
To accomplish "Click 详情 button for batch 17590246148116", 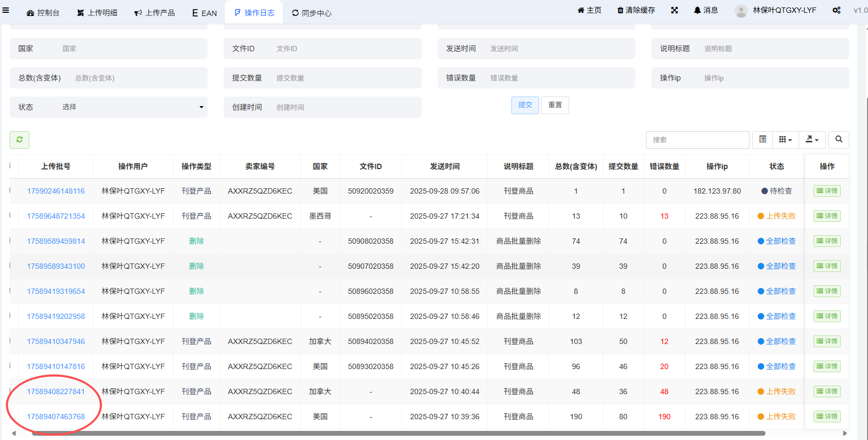I will (x=827, y=191).
